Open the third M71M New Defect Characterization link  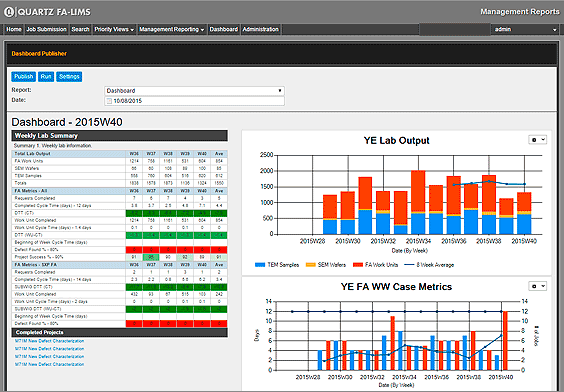(x=49, y=356)
